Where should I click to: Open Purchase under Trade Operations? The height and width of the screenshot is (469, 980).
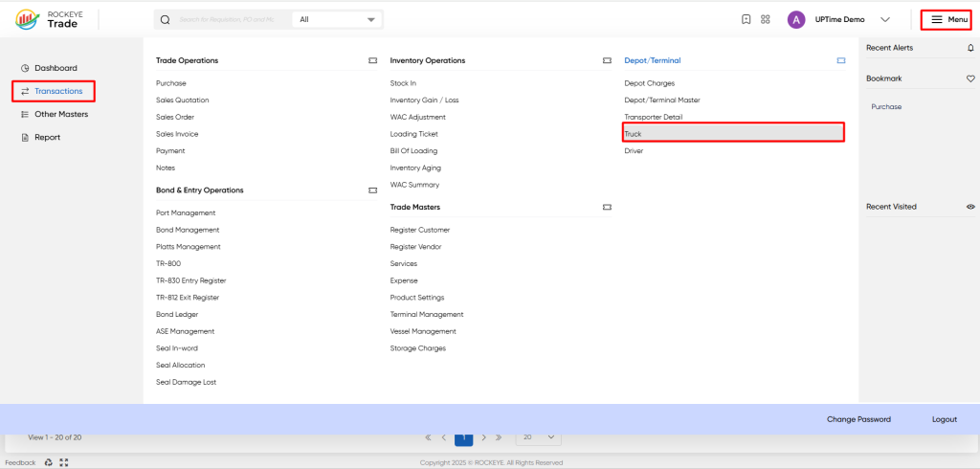171,83
